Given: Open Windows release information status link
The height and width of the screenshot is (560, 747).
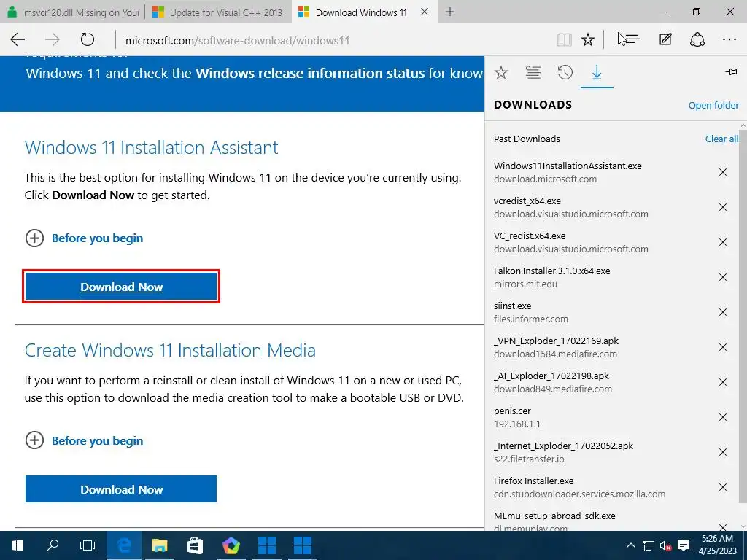Looking at the screenshot, I should 309,74.
